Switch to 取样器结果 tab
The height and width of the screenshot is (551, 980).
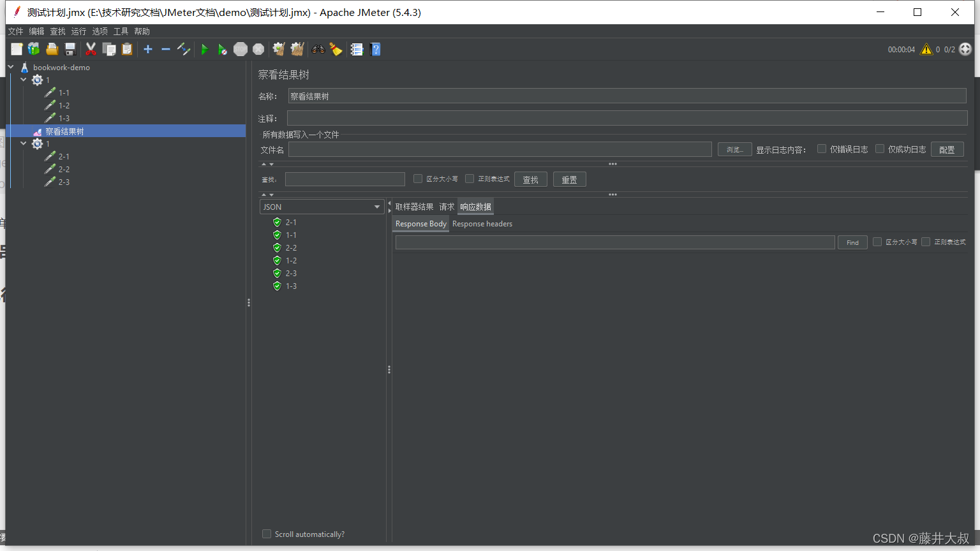(x=414, y=207)
